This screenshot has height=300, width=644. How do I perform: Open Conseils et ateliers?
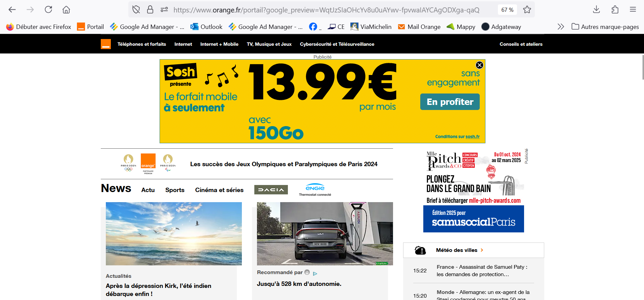click(521, 44)
